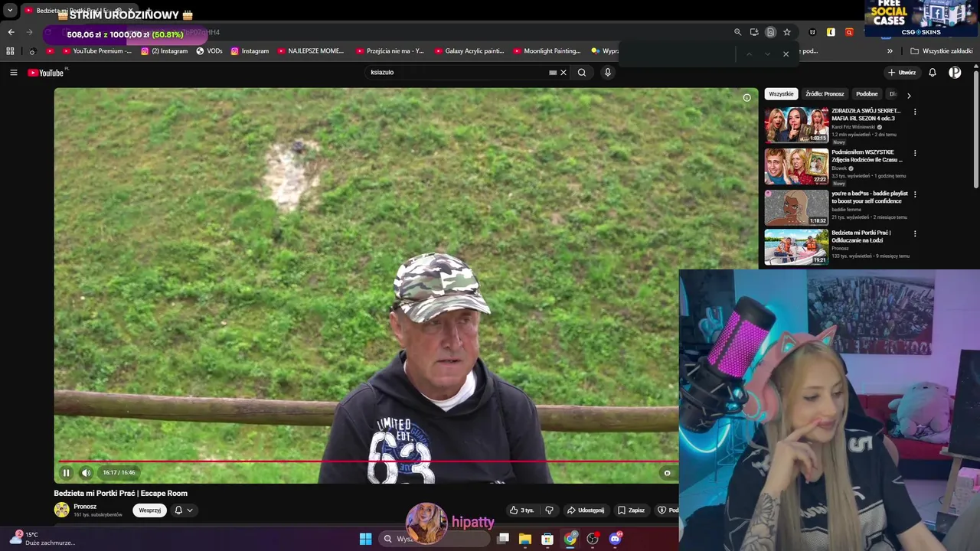Open Pronosz channel name link

(x=85, y=507)
